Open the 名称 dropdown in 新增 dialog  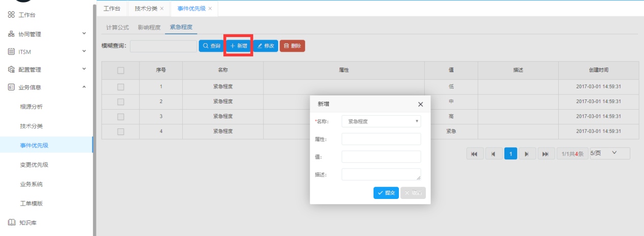(x=381, y=121)
